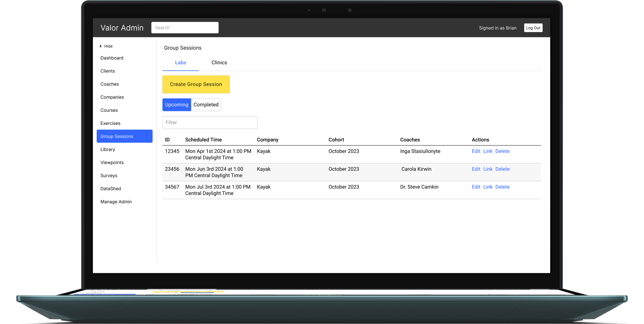Open the Dashboard sidebar item
This screenshot has width=644, height=324.
(112, 58)
